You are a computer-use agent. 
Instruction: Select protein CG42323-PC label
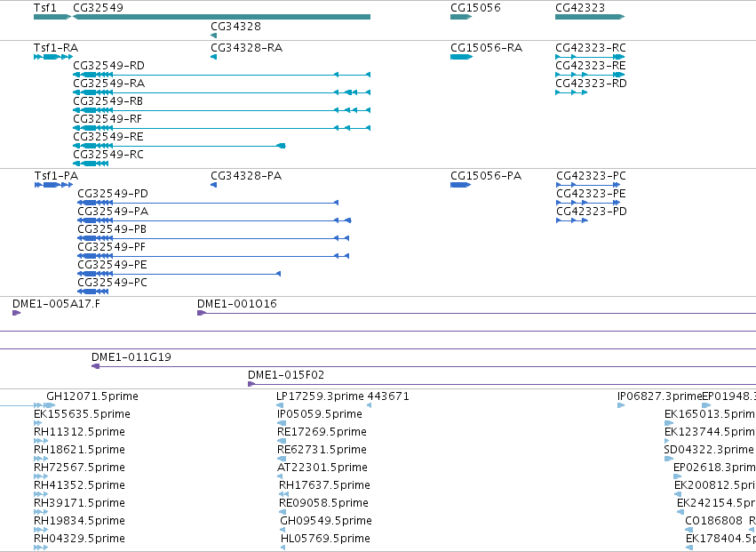click(591, 176)
